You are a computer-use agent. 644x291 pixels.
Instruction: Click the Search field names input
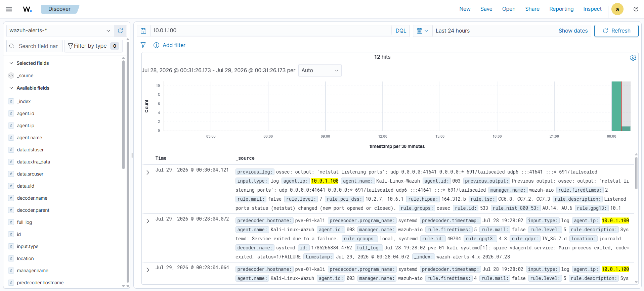point(35,46)
